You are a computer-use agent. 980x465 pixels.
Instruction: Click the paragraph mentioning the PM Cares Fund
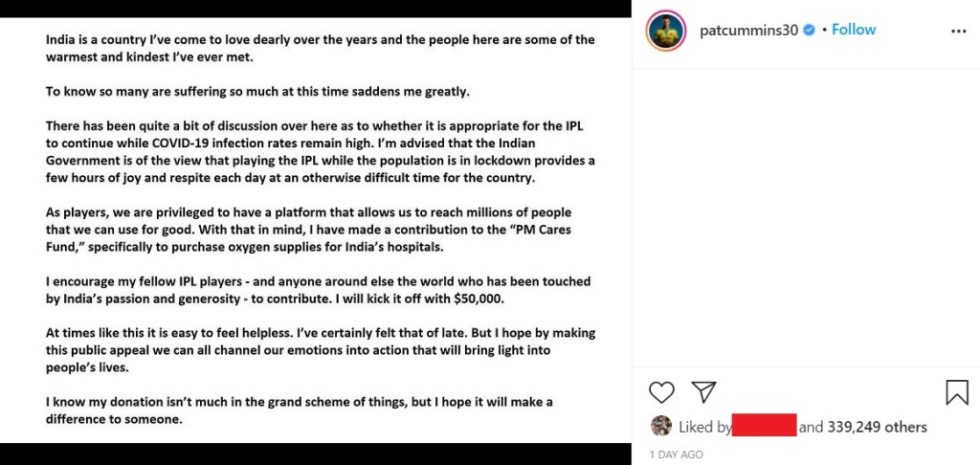[308, 229]
